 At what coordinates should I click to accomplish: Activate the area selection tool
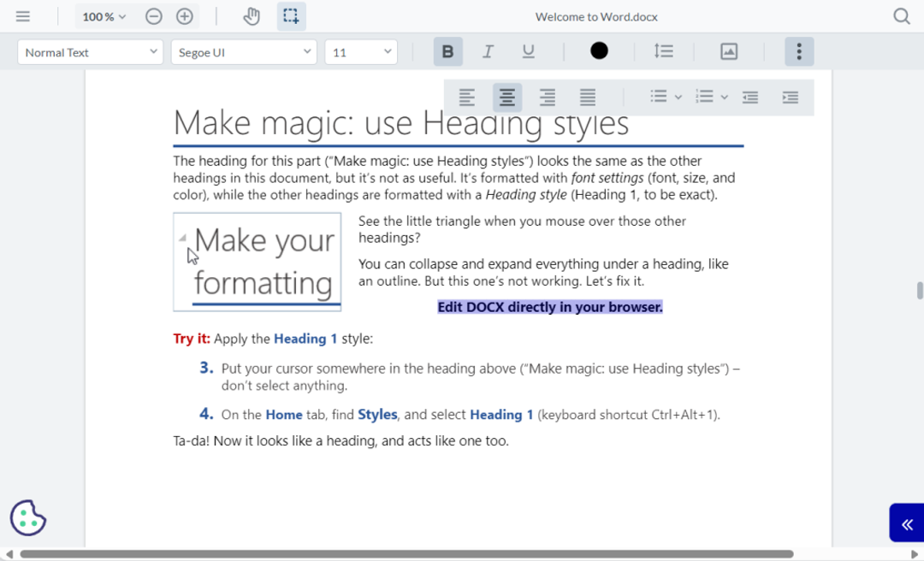click(291, 15)
